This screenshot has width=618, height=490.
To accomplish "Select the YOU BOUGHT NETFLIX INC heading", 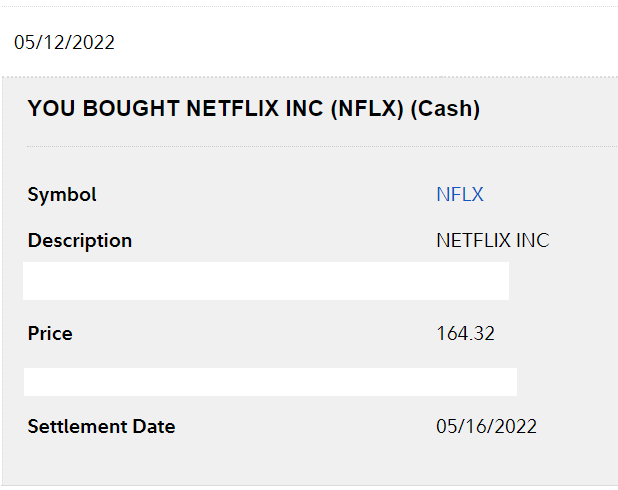I will tap(253, 109).
